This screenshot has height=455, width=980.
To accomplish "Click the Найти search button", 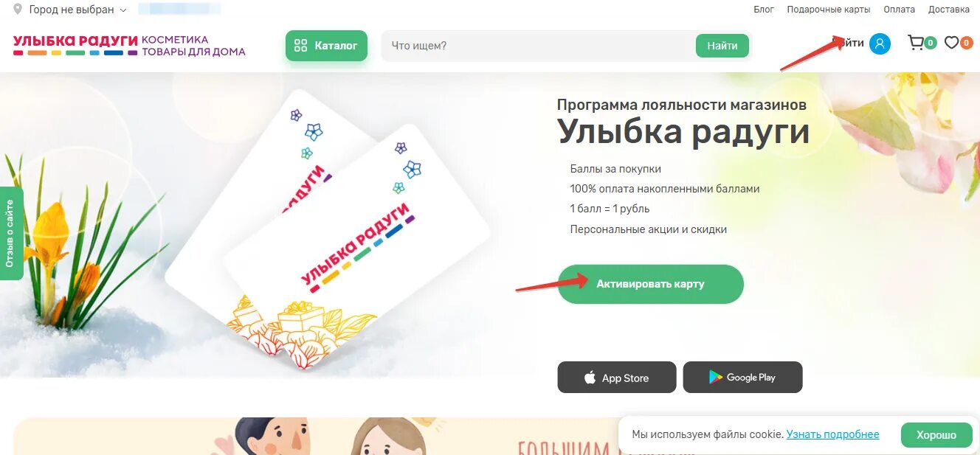I will pyautogui.click(x=722, y=46).
